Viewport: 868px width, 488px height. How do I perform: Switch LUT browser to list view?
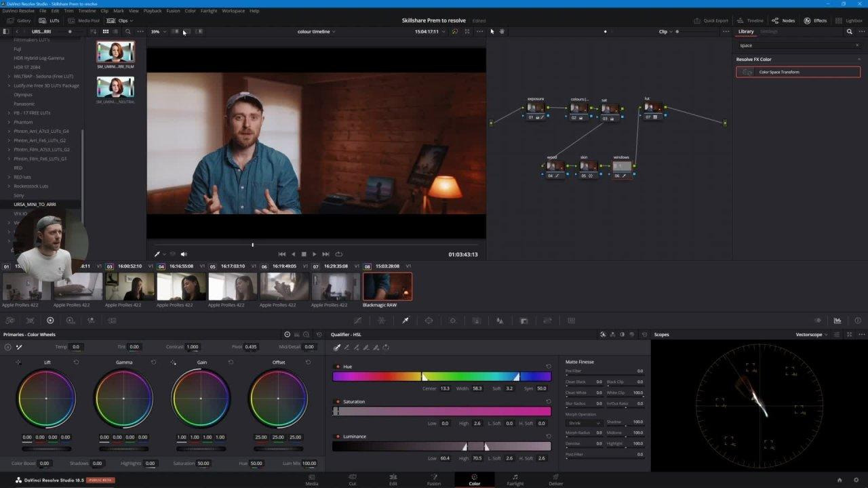point(116,31)
